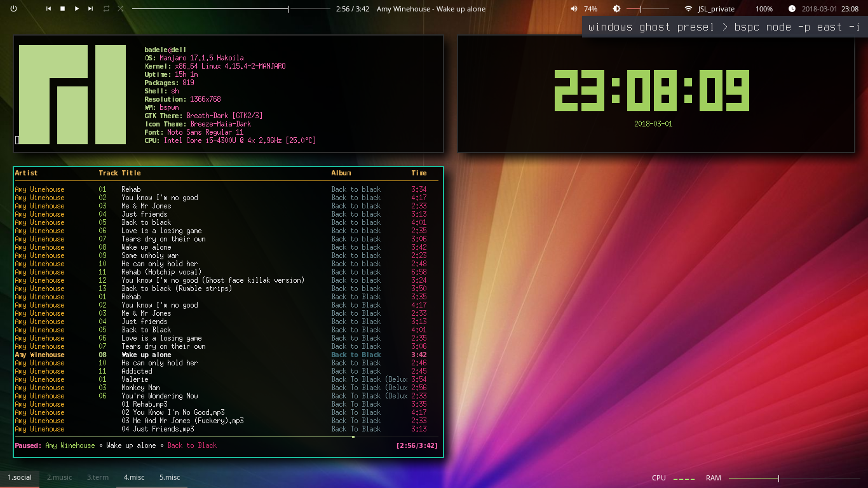Click the 74% volume value
This screenshot has height=488, width=868.
[x=590, y=9]
